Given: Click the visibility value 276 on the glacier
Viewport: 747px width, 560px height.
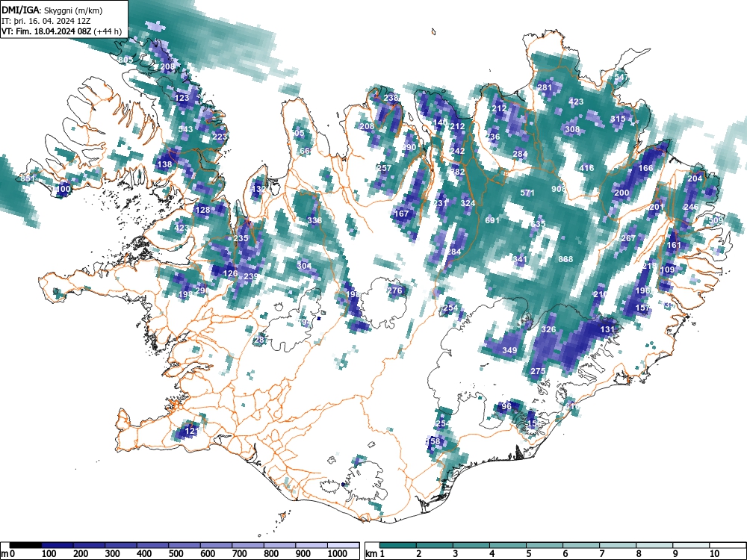Looking at the screenshot, I should pos(394,290).
